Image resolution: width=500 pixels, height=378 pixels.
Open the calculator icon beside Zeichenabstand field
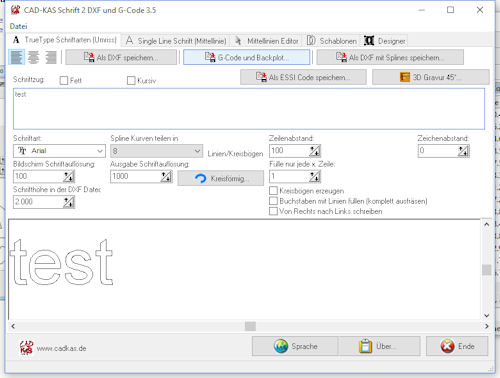pos(463,151)
